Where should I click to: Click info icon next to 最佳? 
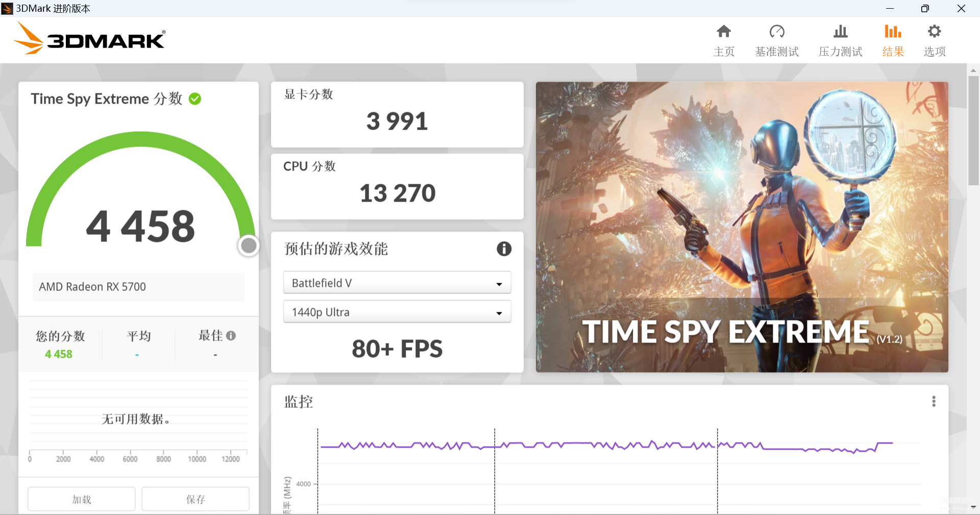click(x=231, y=336)
